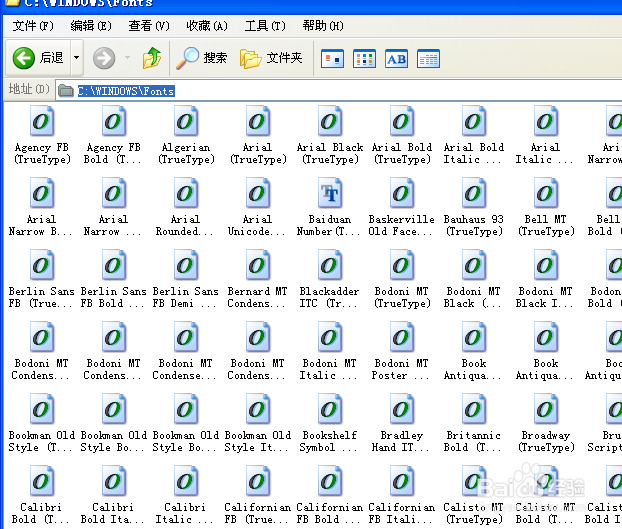Click the 'Bodoni MT Black I...' label

click(546, 297)
